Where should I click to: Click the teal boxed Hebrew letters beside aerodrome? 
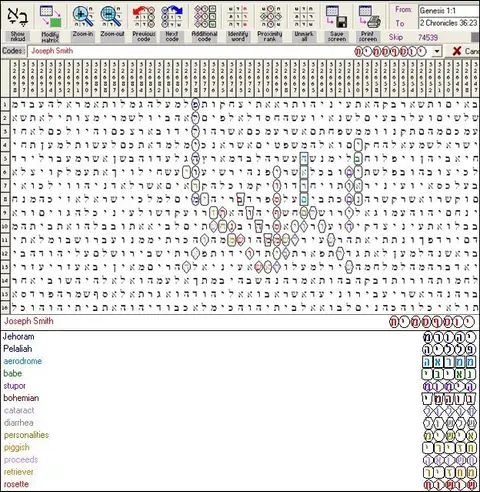[449, 362]
